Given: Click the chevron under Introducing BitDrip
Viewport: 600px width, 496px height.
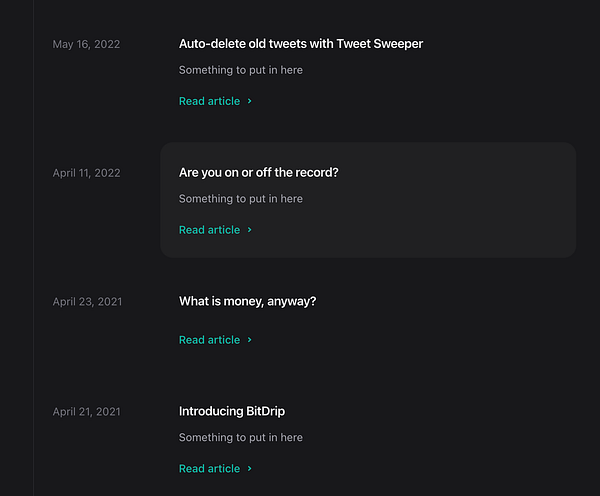Looking at the screenshot, I should [249, 469].
